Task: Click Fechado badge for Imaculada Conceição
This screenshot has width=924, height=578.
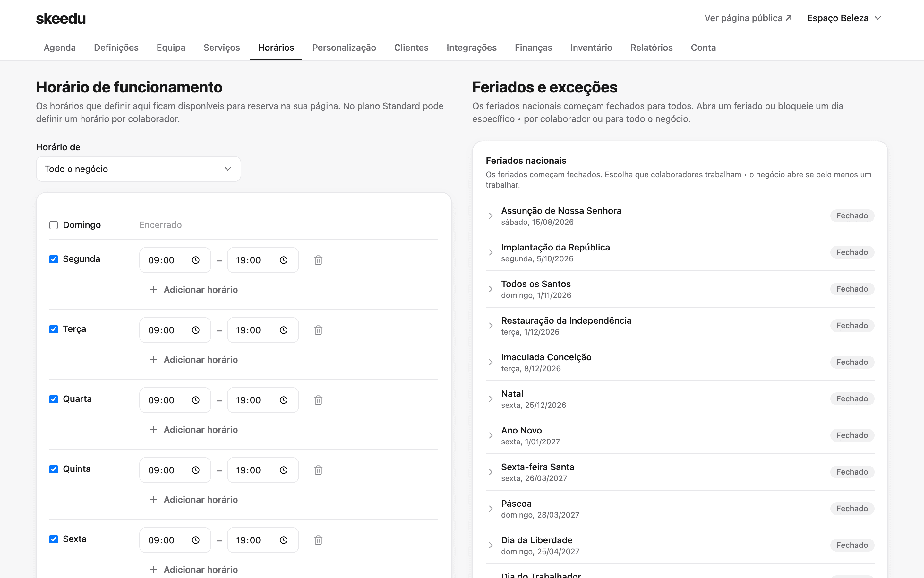Action: (x=852, y=362)
